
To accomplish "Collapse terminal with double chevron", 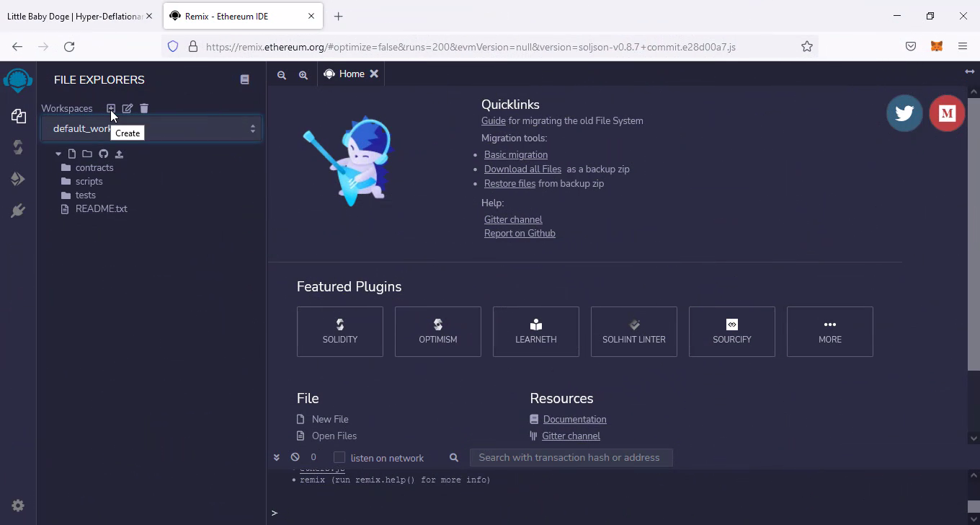I will 276,457.
